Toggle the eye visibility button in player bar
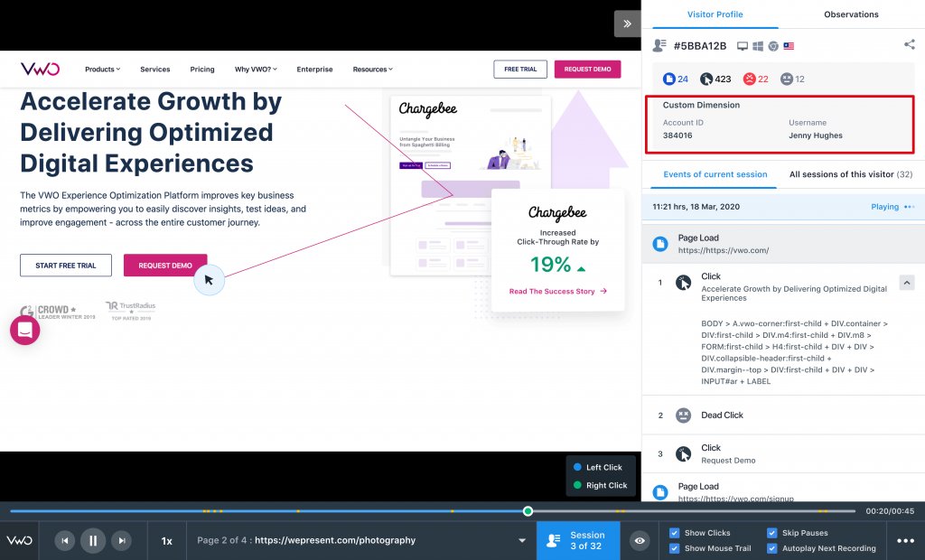 640,540
